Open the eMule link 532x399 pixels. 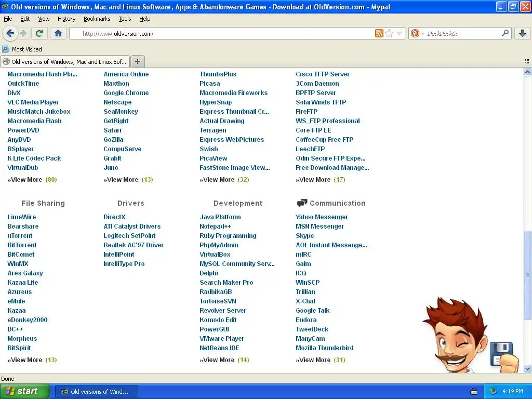point(16,301)
